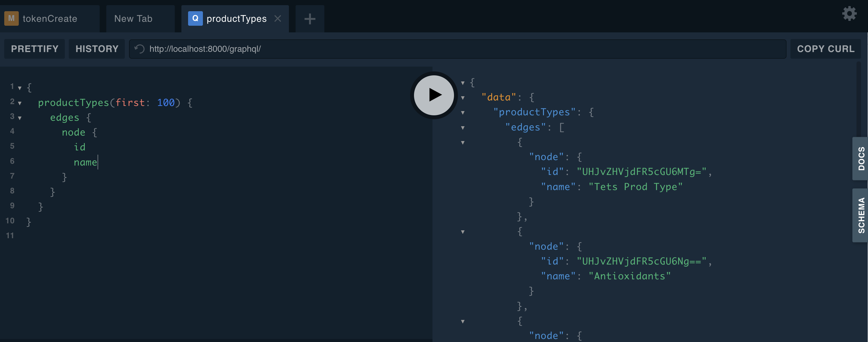The width and height of the screenshot is (868, 342).
Task: Click the id value "UHJvZHVjdFR5cGU6Ng=="
Action: [641, 261]
